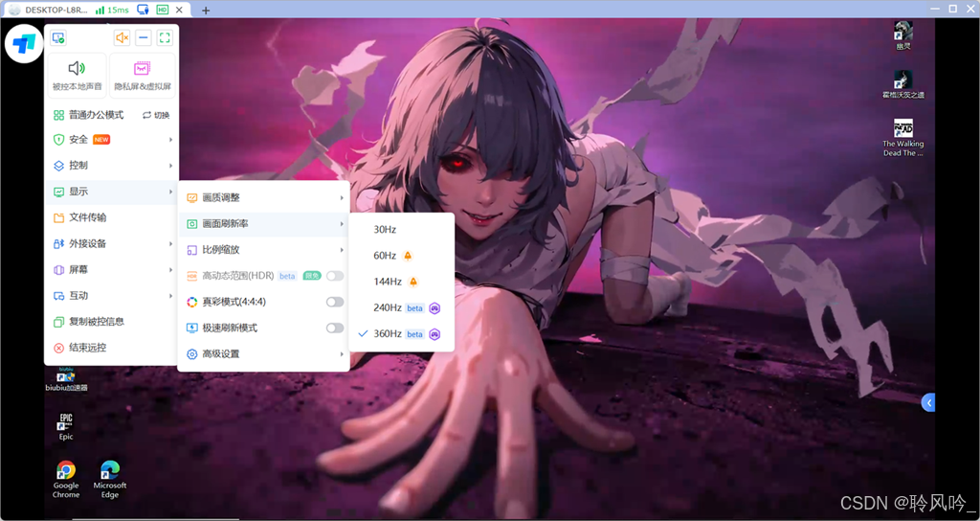Image resolution: width=980 pixels, height=521 pixels.
Task: Open the Google Chrome desktop shortcut
Action: [x=66, y=480]
